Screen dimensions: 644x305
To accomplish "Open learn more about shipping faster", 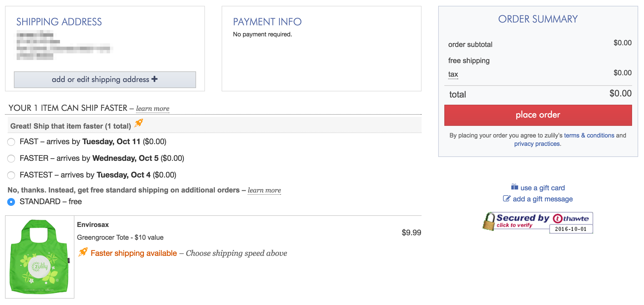I will point(153,108).
